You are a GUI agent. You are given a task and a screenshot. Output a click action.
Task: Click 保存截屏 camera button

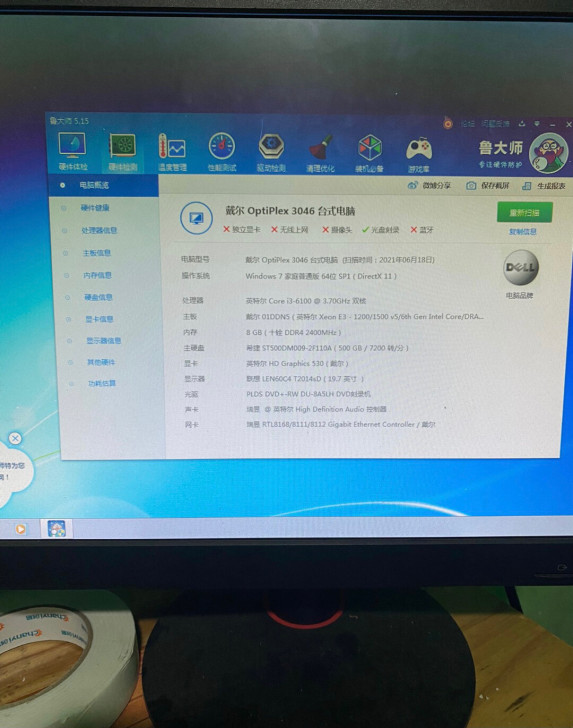[488, 186]
